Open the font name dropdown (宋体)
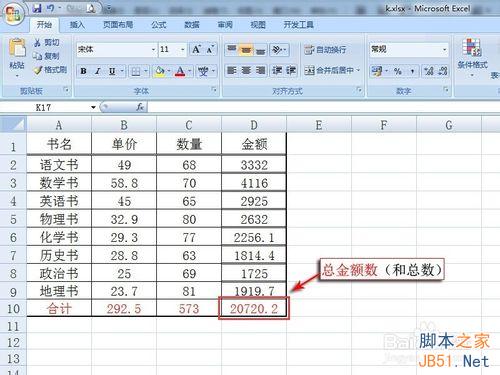This screenshot has height=375, width=500. tap(153, 50)
